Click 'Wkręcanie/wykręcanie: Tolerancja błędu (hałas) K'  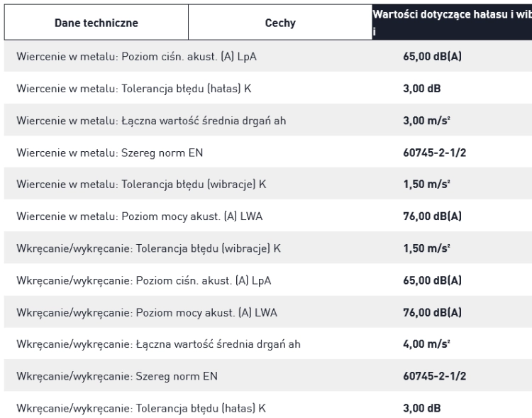tap(141, 408)
